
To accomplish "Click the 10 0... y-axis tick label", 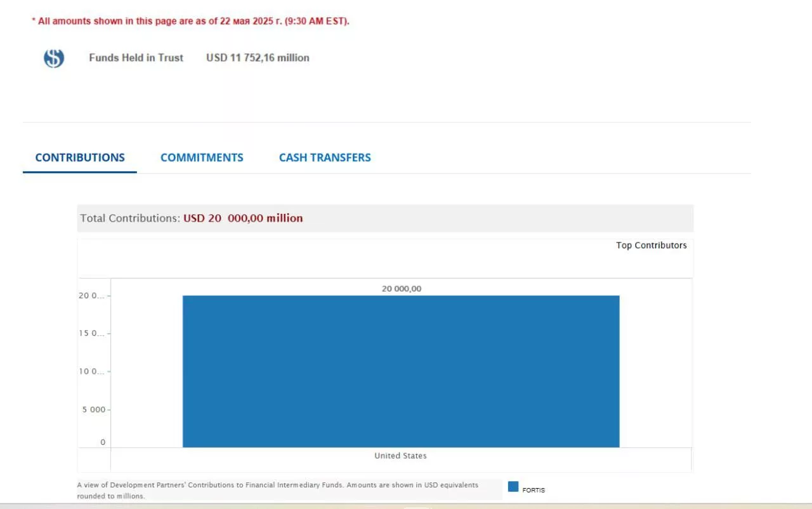I will click(91, 371).
